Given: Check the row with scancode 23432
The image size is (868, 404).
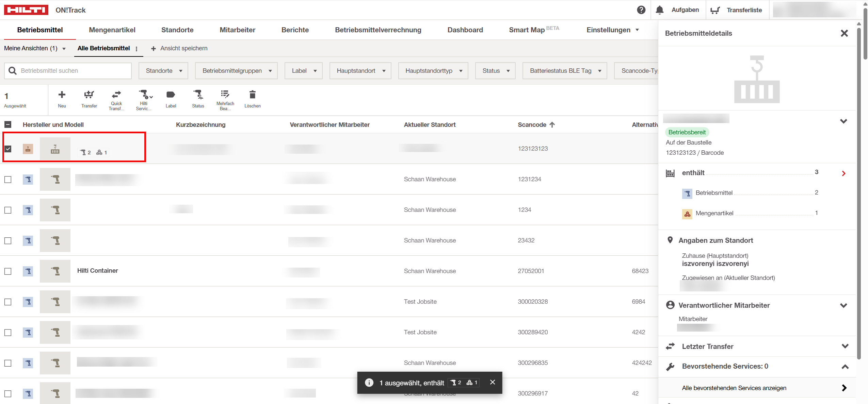Looking at the screenshot, I should point(8,240).
